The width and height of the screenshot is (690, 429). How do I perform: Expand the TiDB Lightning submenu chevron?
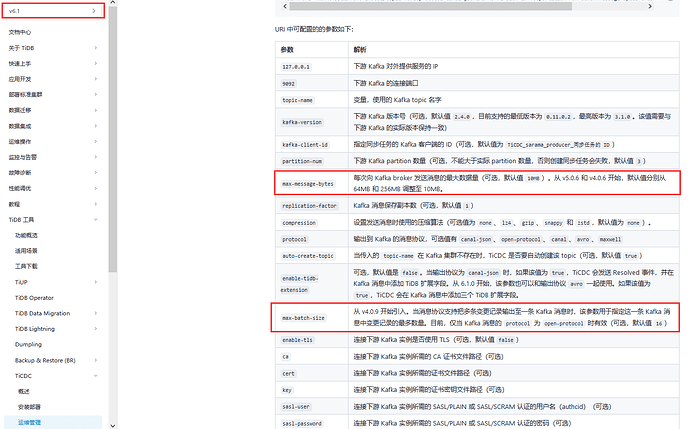tap(95, 329)
